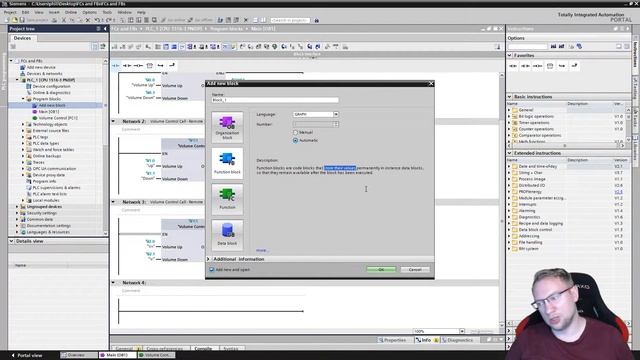The image size is (640, 360).
Task: Collapse the Basic instructions section
Action: [x=510, y=97]
